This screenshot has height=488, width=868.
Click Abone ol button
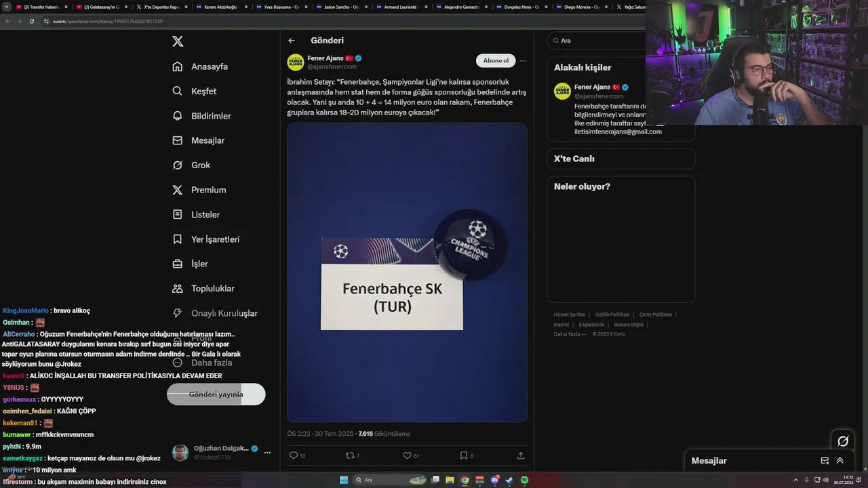click(496, 60)
